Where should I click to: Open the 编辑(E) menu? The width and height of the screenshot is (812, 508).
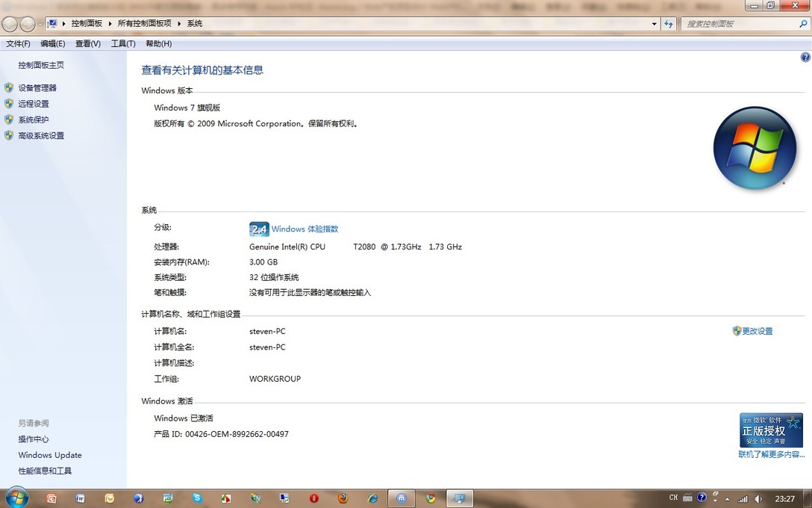pyautogui.click(x=53, y=43)
